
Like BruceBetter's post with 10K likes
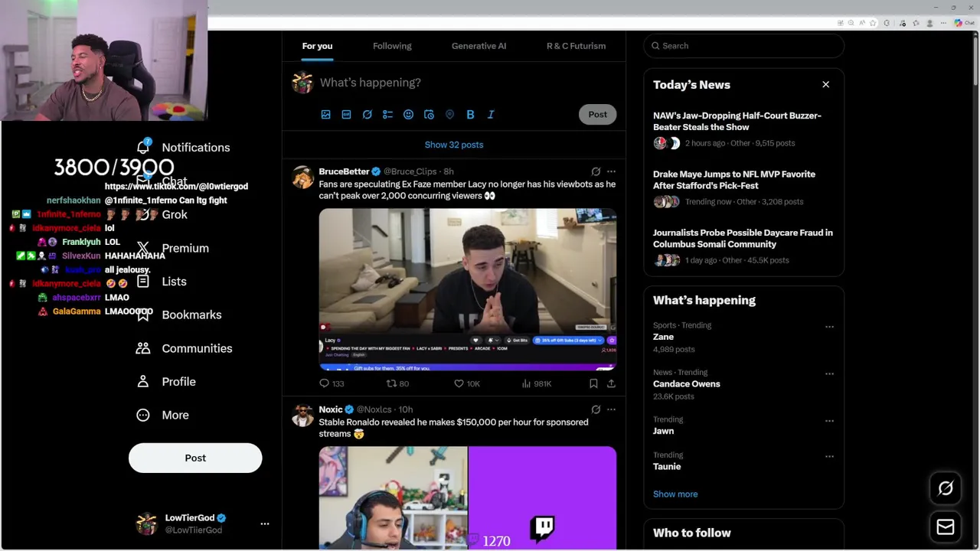pyautogui.click(x=466, y=383)
